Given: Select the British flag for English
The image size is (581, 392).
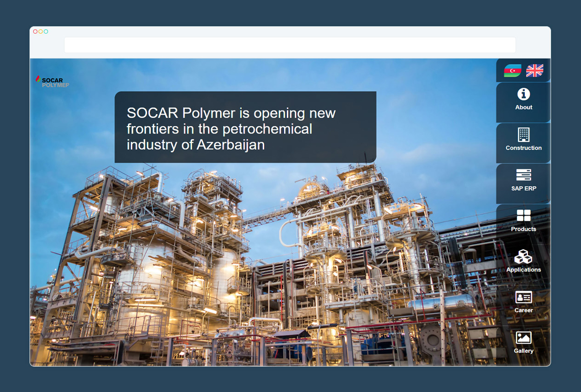Looking at the screenshot, I should 534,70.
